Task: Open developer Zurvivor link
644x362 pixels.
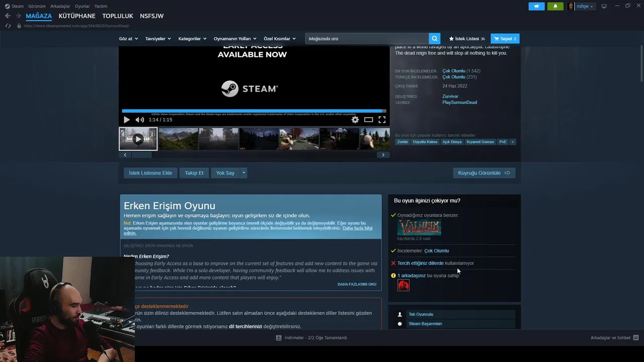Action: coord(450,97)
